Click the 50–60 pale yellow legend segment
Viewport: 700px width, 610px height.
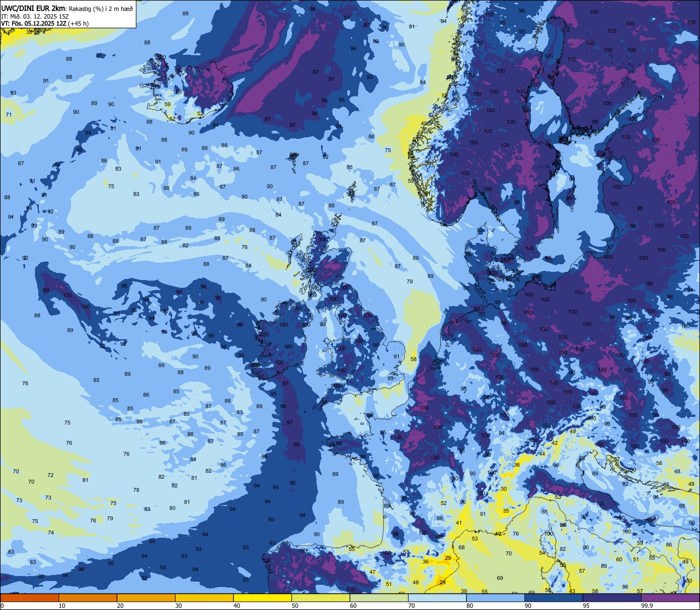click(320, 597)
